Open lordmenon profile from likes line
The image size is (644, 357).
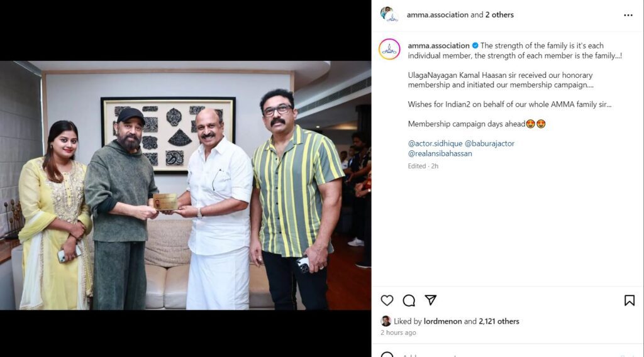[443, 321]
